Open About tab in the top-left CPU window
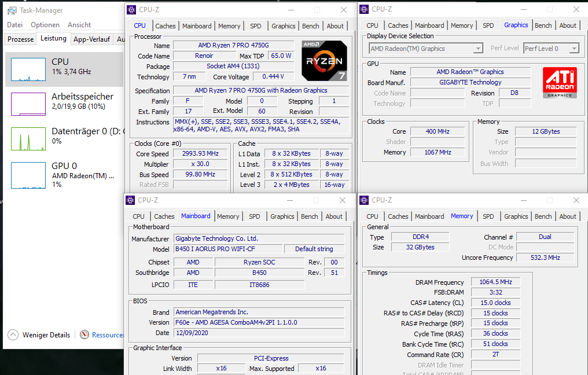 pos(335,26)
